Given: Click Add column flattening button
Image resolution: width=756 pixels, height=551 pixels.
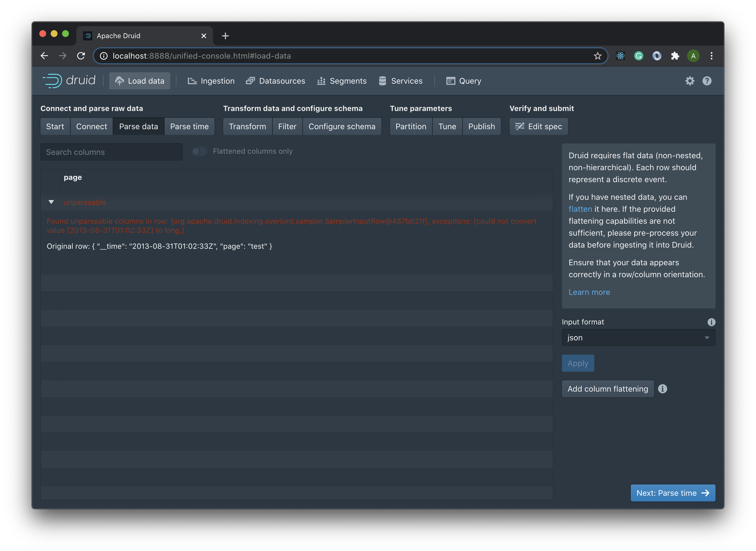Looking at the screenshot, I should 607,388.
